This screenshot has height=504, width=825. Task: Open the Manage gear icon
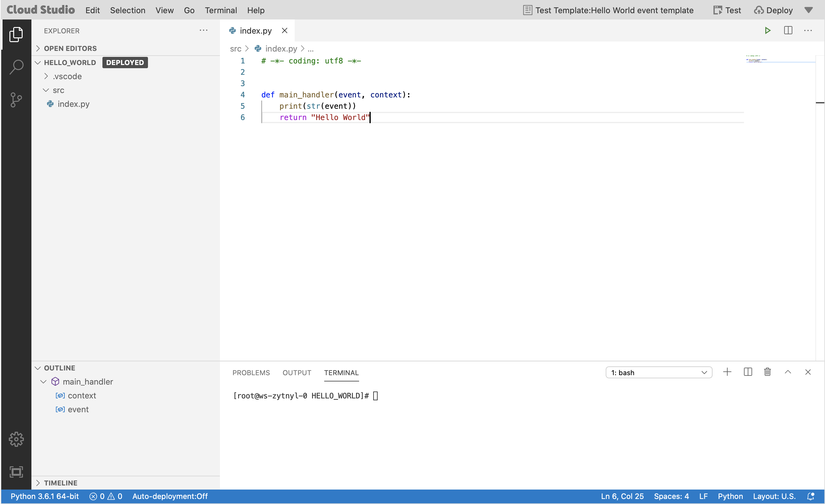coord(16,439)
